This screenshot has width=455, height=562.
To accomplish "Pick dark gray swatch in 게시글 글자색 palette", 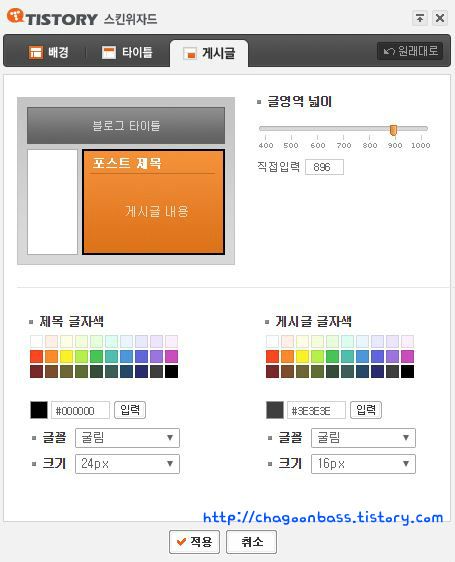I will click(392, 372).
